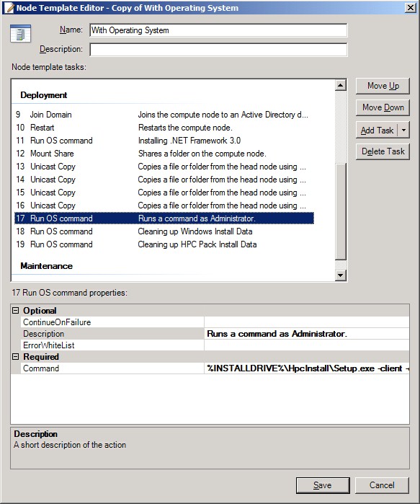Select task 15 Unicast Copy
This screenshot has width=420, height=504.
pos(164,193)
